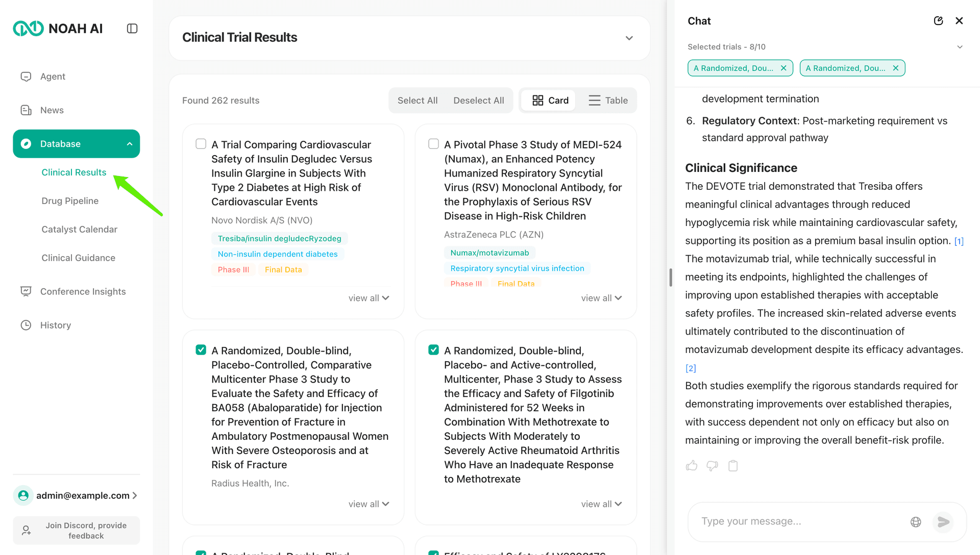Open view all on the MEDI-524 trial card
The width and height of the screenshot is (980, 555).
point(601,298)
